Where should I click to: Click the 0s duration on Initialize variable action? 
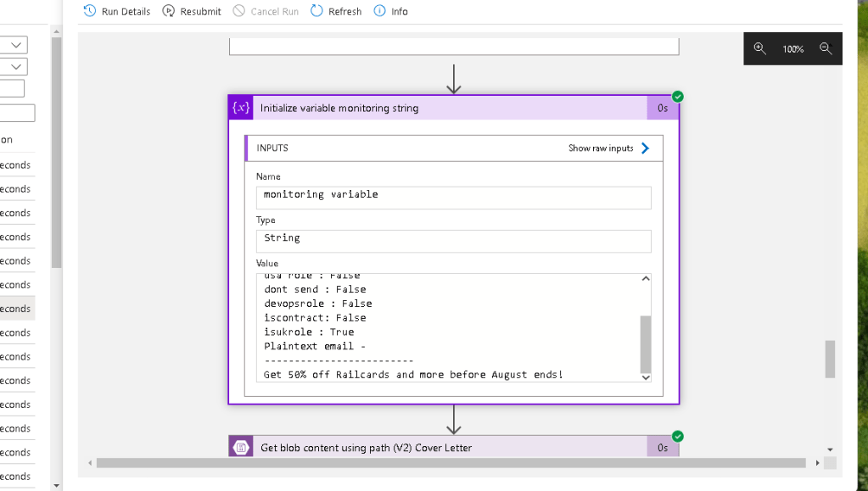pos(663,108)
